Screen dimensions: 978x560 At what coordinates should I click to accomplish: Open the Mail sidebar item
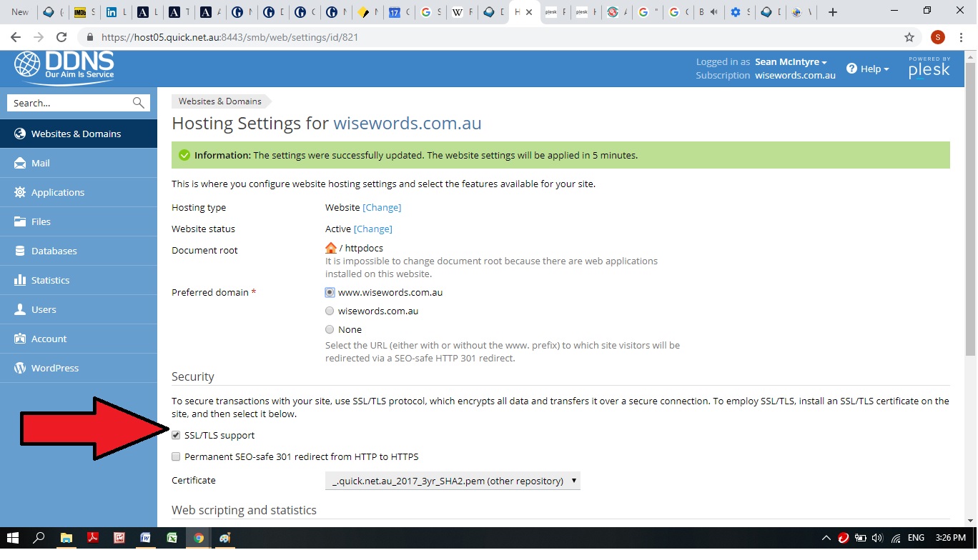tap(79, 163)
